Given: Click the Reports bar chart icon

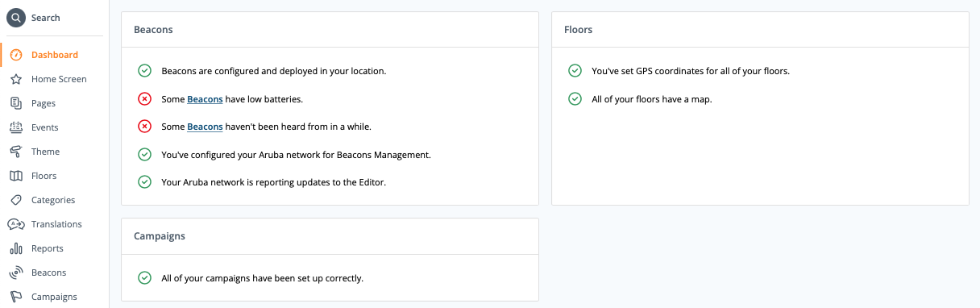Looking at the screenshot, I should pyautogui.click(x=16, y=248).
